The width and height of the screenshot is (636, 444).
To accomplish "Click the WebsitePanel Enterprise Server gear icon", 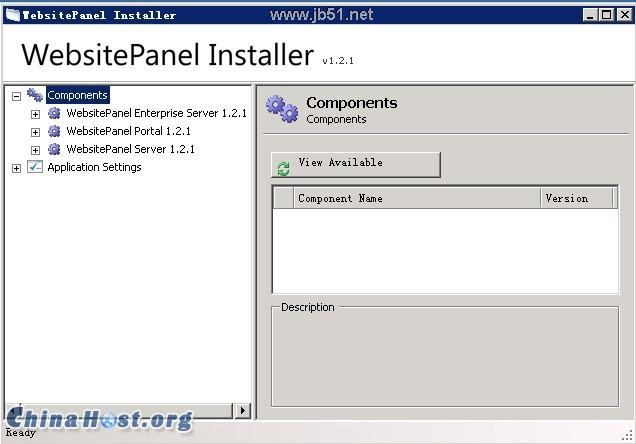I will (54, 114).
